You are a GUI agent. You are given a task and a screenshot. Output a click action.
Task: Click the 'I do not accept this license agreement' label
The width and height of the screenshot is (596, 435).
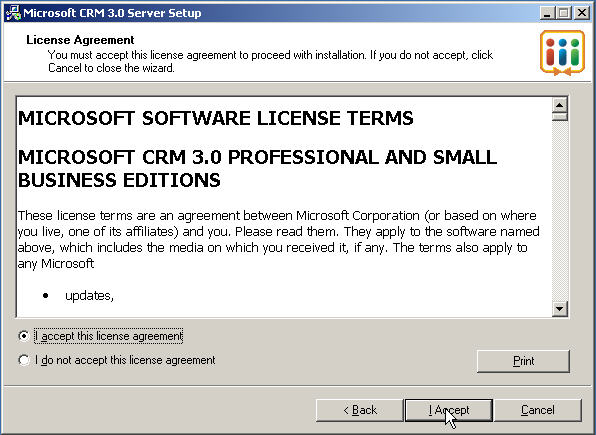[x=125, y=360]
